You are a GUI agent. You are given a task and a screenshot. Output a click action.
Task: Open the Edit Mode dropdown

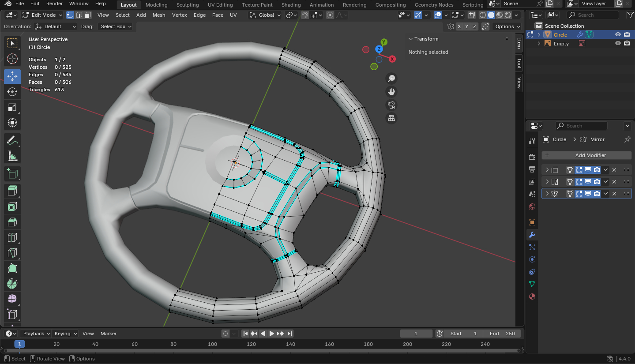pyautogui.click(x=42, y=15)
